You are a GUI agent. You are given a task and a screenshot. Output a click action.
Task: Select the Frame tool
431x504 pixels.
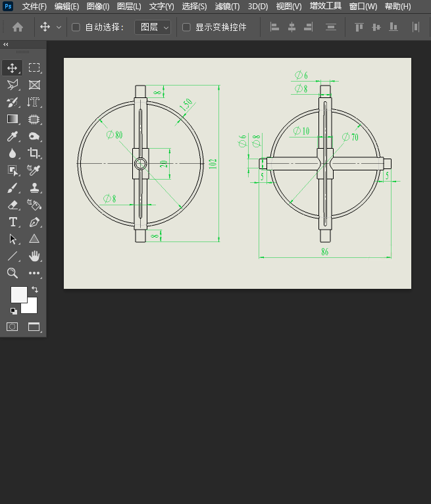point(34,85)
